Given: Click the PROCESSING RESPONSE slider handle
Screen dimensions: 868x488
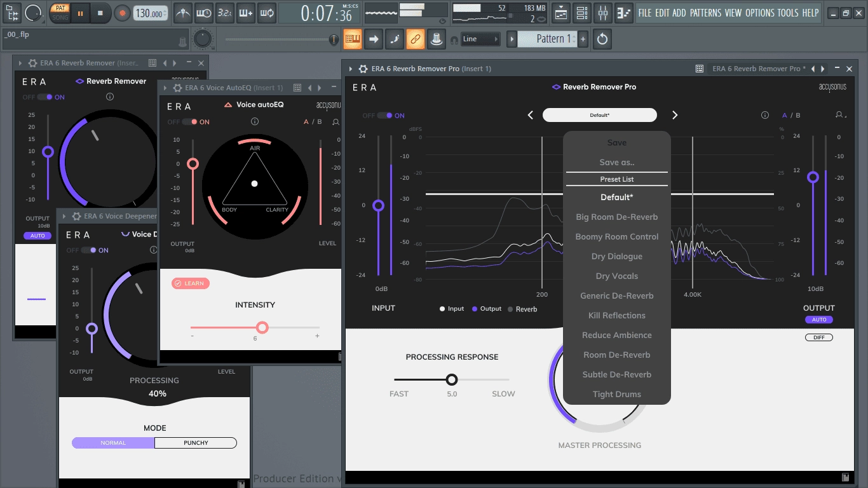Looking at the screenshot, I should (x=452, y=380).
